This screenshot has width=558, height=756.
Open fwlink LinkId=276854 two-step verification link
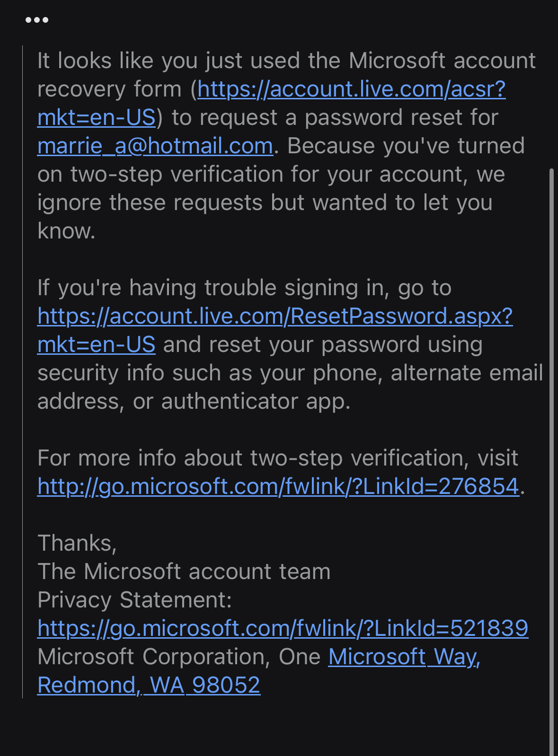pos(278,486)
